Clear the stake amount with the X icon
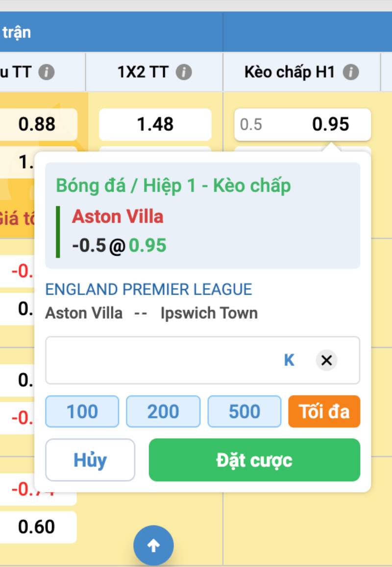The width and height of the screenshot is (392, 567). pos(326,361)
